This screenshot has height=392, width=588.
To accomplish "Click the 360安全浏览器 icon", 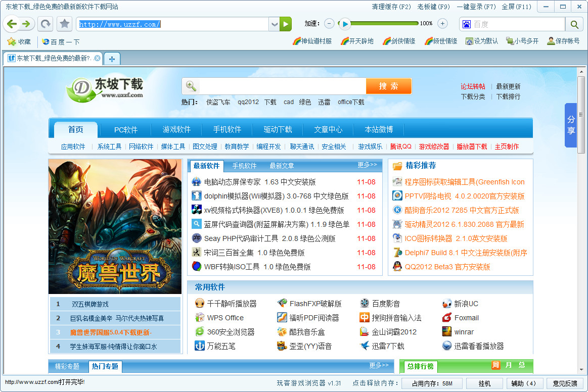I will tap(200, 332).
